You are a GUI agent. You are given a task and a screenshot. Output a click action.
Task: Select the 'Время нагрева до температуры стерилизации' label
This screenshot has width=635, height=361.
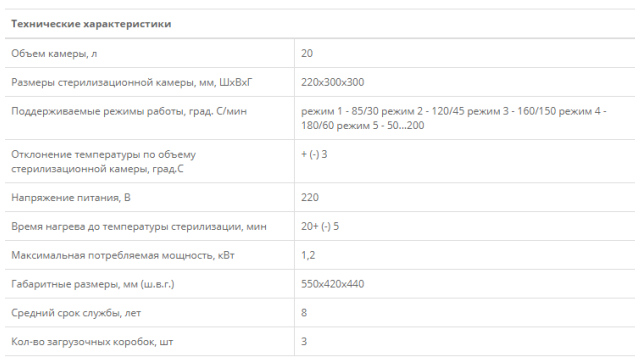(x=139, y=226)
